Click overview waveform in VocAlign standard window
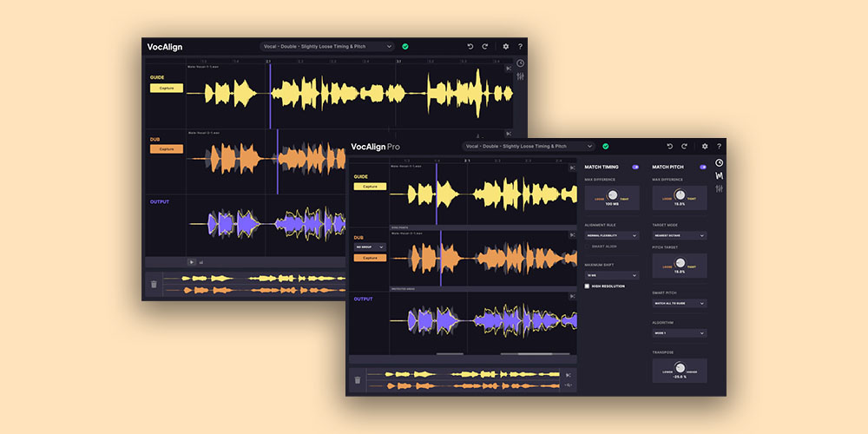The width and height of the screenshot is (868, 434). [x=254, y=285]
